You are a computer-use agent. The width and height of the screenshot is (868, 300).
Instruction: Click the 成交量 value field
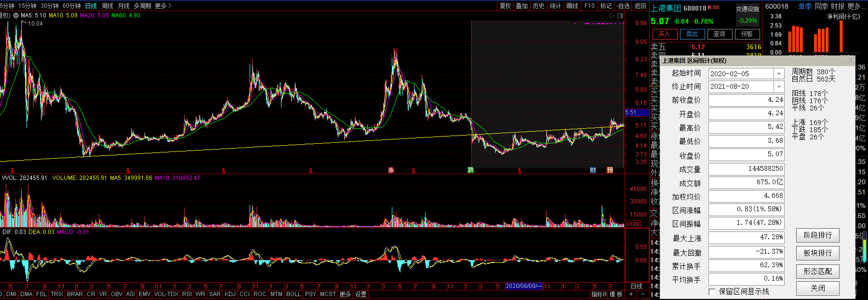[746, 169]
